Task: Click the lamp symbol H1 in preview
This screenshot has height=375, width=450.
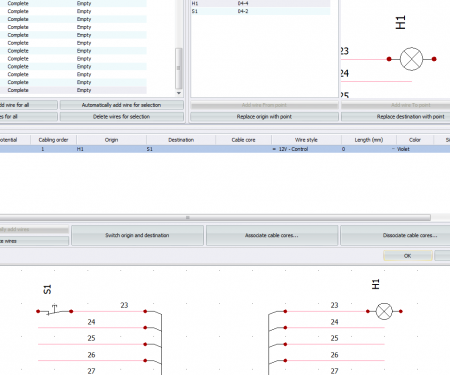Action: [x=411, y=59]
